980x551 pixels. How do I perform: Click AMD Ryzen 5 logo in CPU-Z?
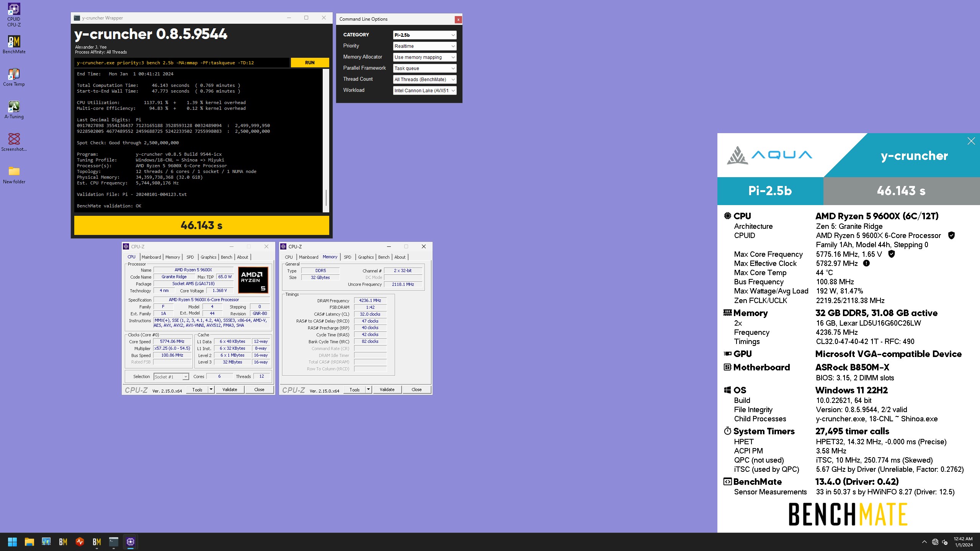coord(253,280)
